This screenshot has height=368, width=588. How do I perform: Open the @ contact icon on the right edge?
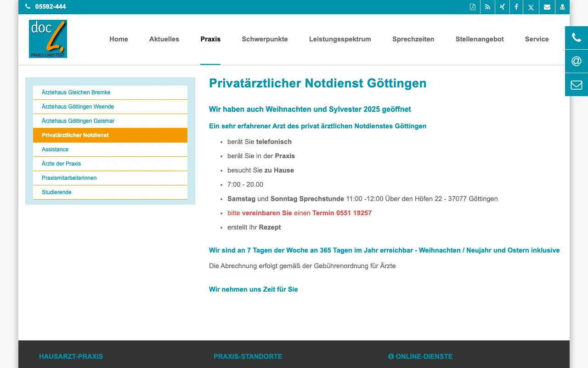pos(576,61)
